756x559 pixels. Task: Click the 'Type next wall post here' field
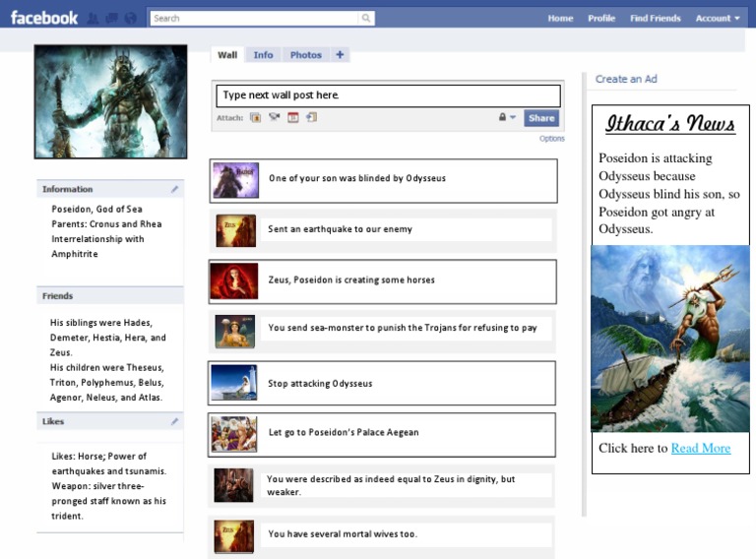pyautogui.click(x=388, y=95)
